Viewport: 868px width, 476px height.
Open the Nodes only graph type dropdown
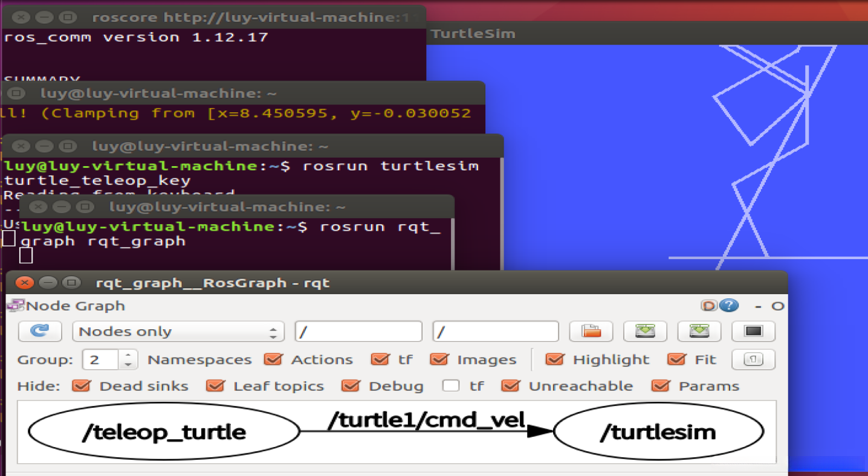tap(178, 332)
